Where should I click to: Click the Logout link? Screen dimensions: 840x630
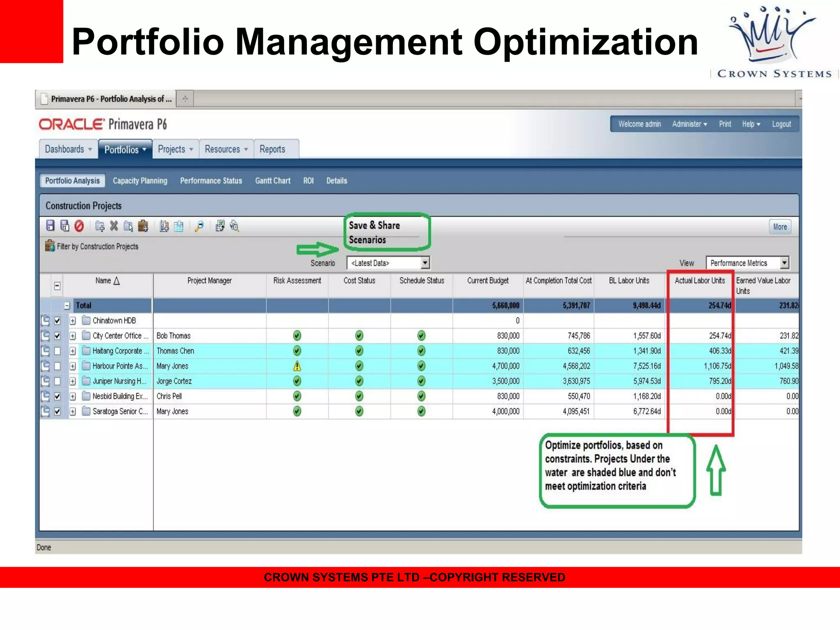[781, 124]
